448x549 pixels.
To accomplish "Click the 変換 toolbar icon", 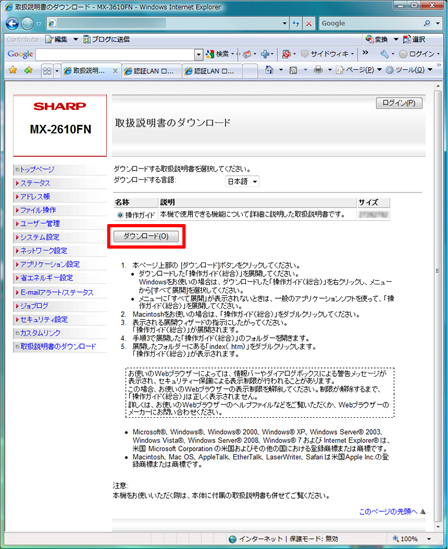I will point(377,39).
